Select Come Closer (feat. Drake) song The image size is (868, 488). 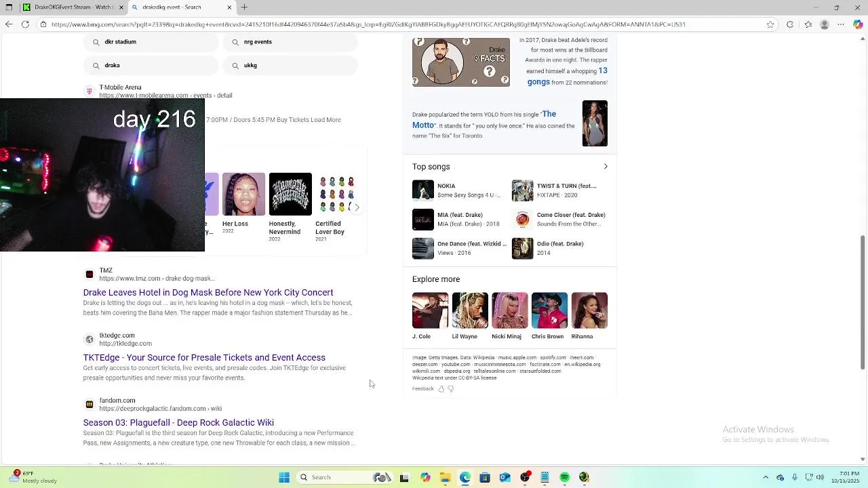pos(559,220)
